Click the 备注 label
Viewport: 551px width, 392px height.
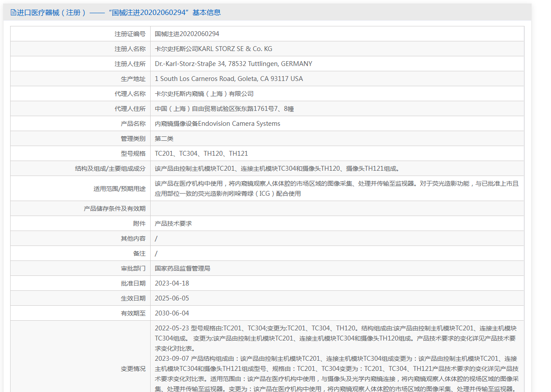[139, 253]
